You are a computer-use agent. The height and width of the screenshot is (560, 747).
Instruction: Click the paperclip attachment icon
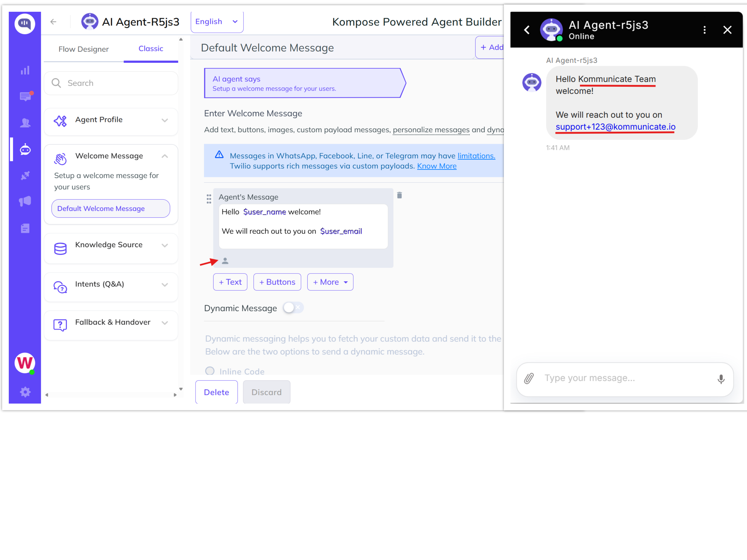click(x=529, y=378)
